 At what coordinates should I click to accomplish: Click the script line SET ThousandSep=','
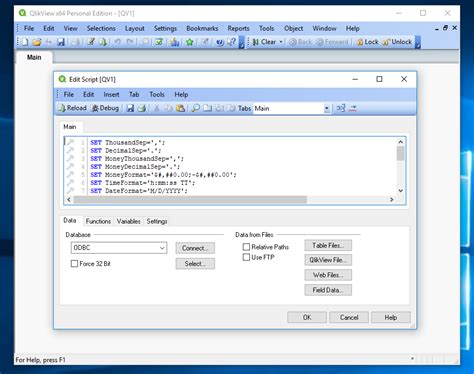click(x=128, y=143)
